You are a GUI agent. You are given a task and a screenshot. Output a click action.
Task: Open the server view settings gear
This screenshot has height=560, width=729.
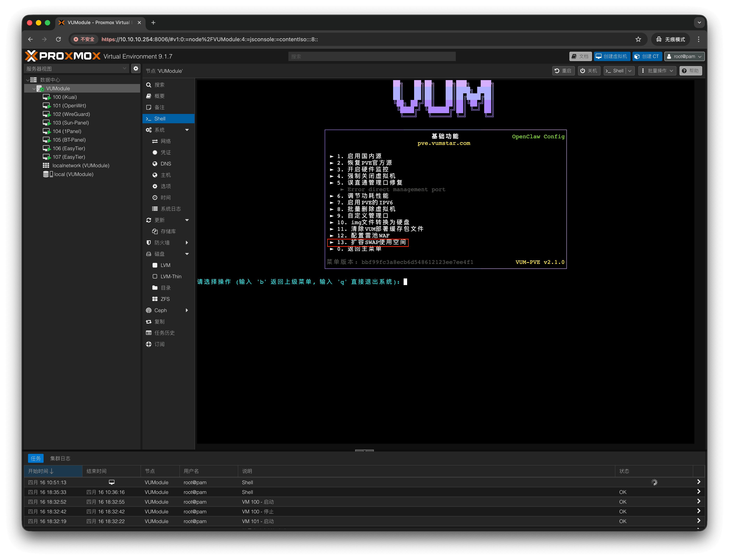click(136, 69)
